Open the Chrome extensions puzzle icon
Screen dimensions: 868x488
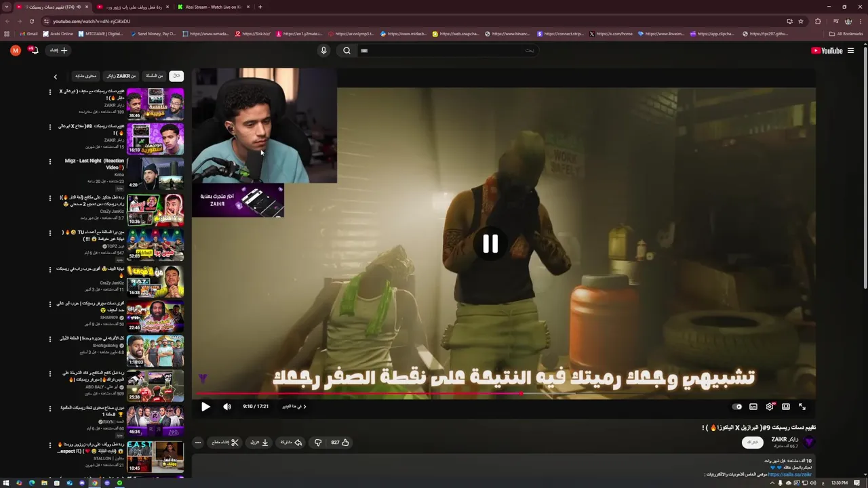pos(818,21)
